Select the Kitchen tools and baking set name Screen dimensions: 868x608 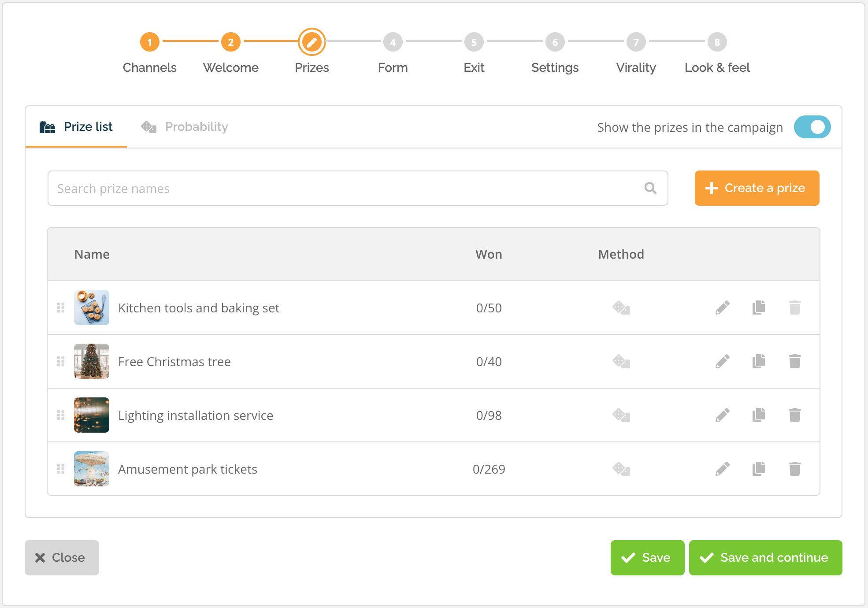point(199,308)
